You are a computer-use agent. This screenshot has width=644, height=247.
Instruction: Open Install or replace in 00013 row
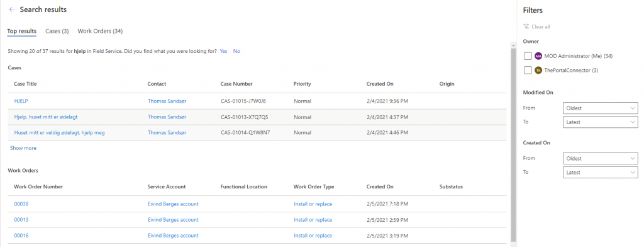313,220
